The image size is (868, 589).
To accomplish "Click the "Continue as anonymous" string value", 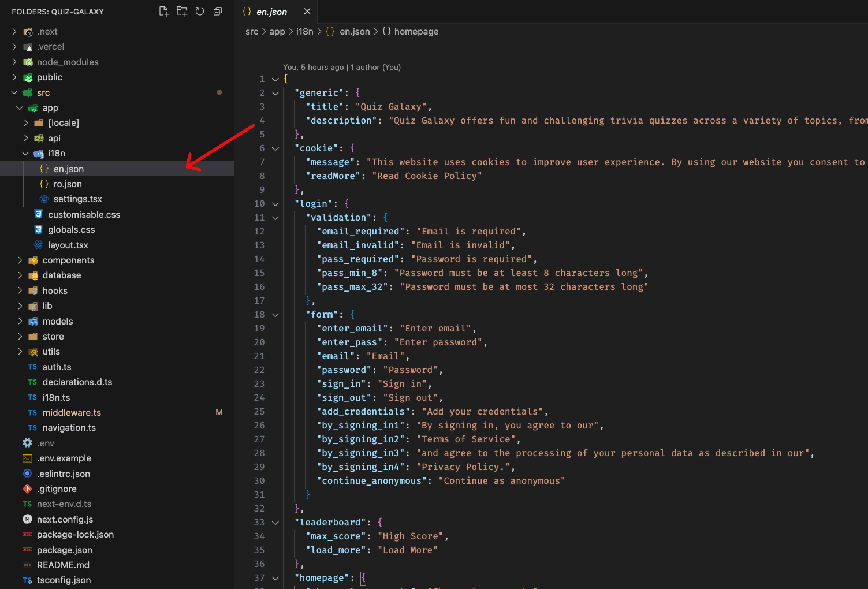I will 501,481.
